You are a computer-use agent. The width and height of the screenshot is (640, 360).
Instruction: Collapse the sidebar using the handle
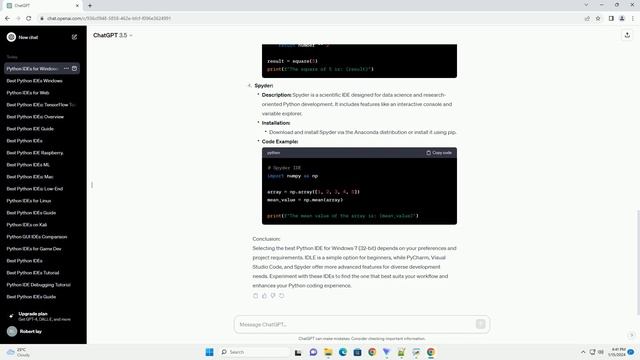[92, 185]
